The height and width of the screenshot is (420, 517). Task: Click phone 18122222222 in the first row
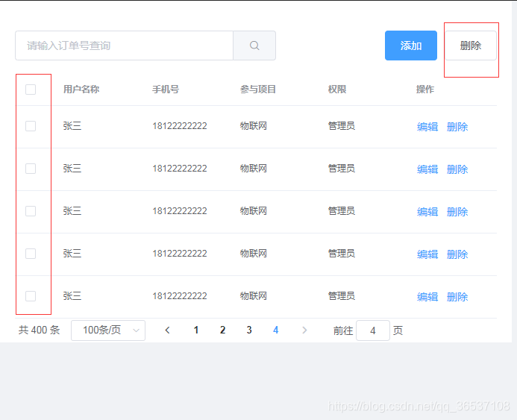180,126
